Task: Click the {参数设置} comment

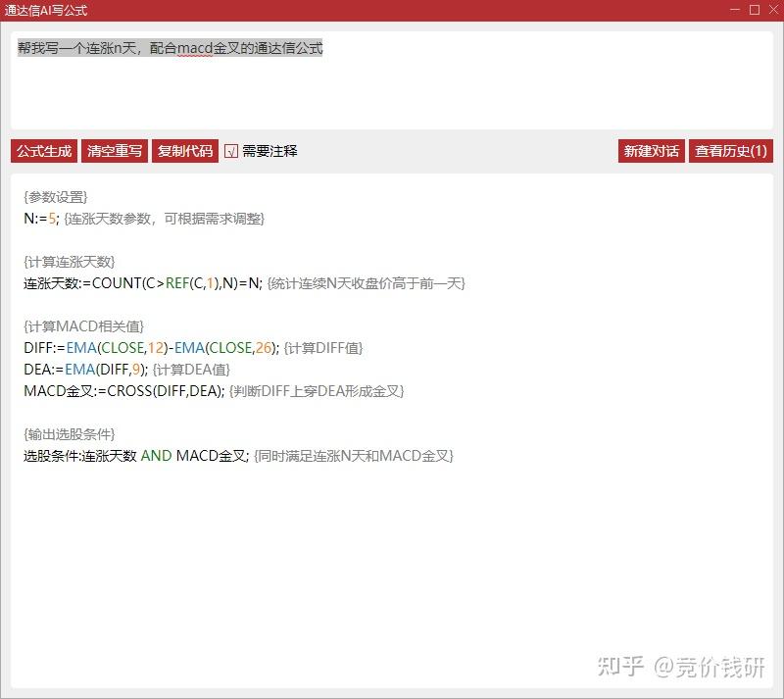Action: coord(56,197)
